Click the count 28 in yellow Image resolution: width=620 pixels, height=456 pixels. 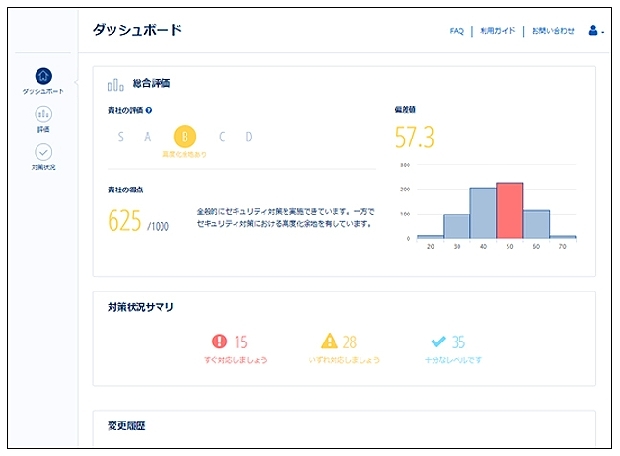click(x=350, y=342)
